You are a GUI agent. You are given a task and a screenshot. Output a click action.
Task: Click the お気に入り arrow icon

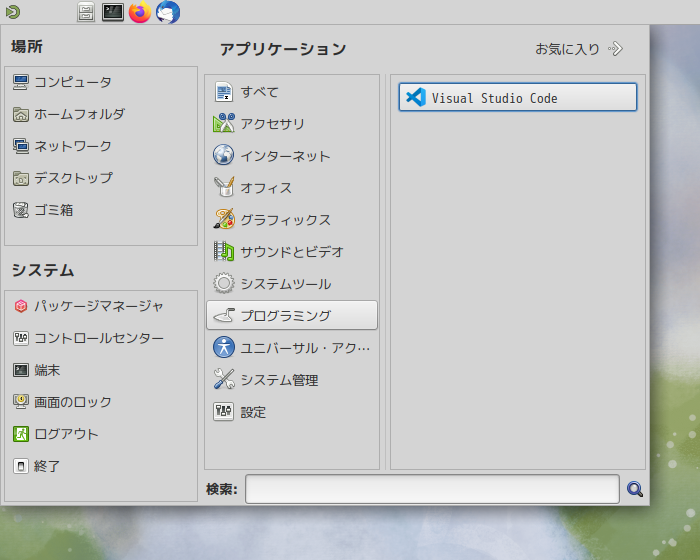click(x=615, y=49)
